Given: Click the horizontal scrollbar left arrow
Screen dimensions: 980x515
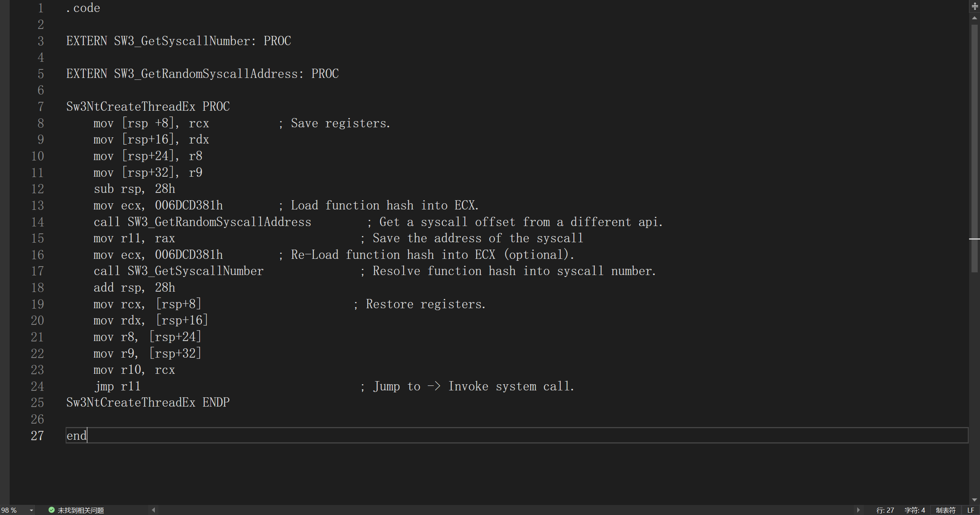Looking at the screenshot, I should point(154,510).
